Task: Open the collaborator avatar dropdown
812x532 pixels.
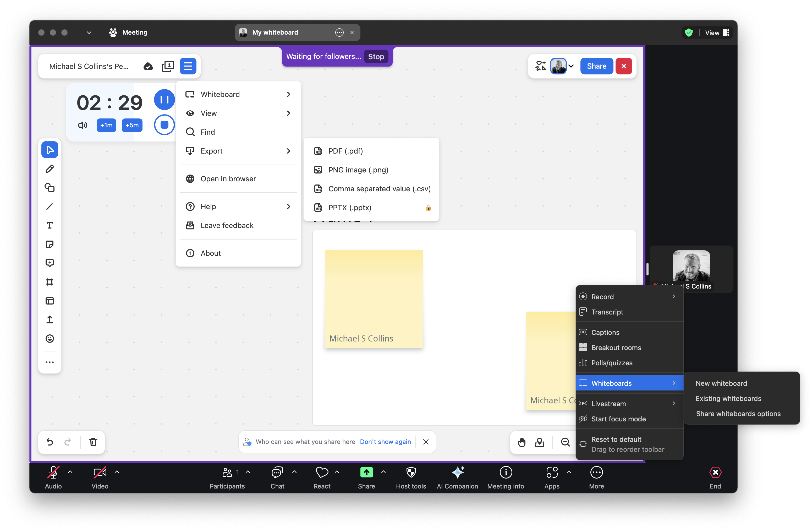Action: pyautogui.click(x=571, y=66)
